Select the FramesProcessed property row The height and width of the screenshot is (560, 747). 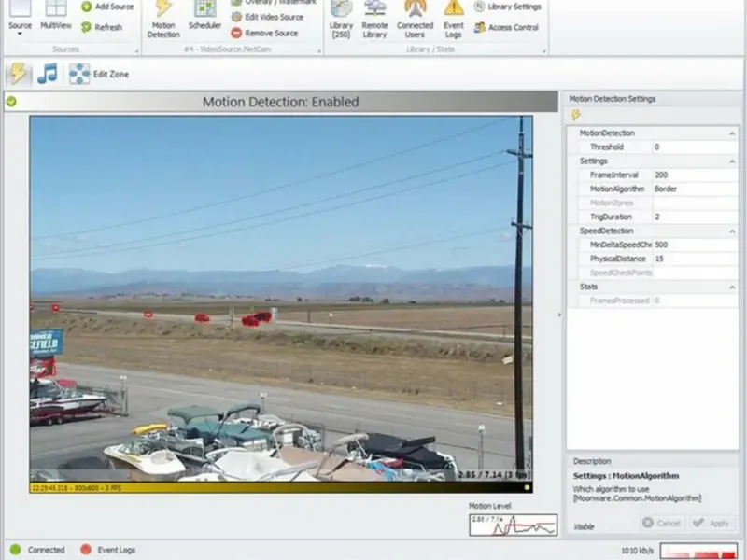pos(657,301)
